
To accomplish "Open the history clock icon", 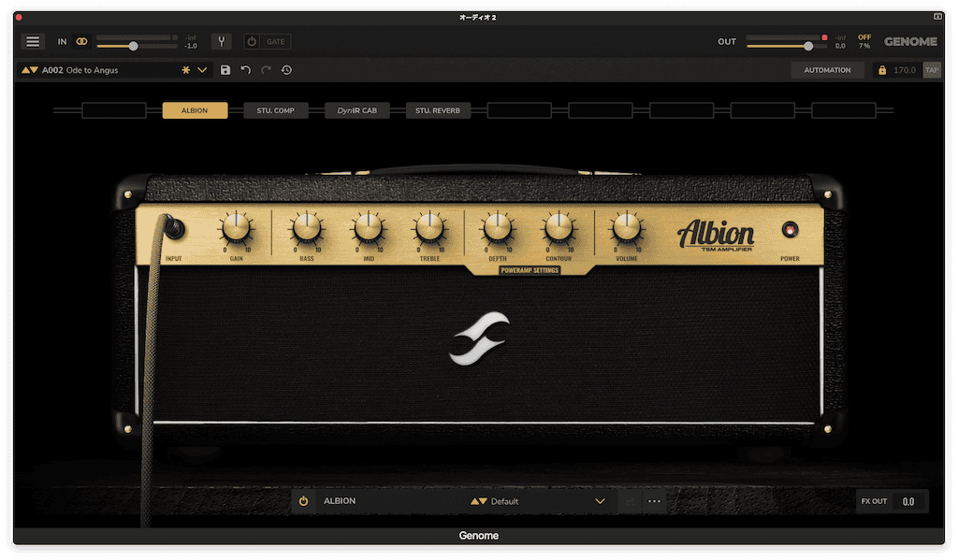I will pyautogui.click(x=286, y=70).
